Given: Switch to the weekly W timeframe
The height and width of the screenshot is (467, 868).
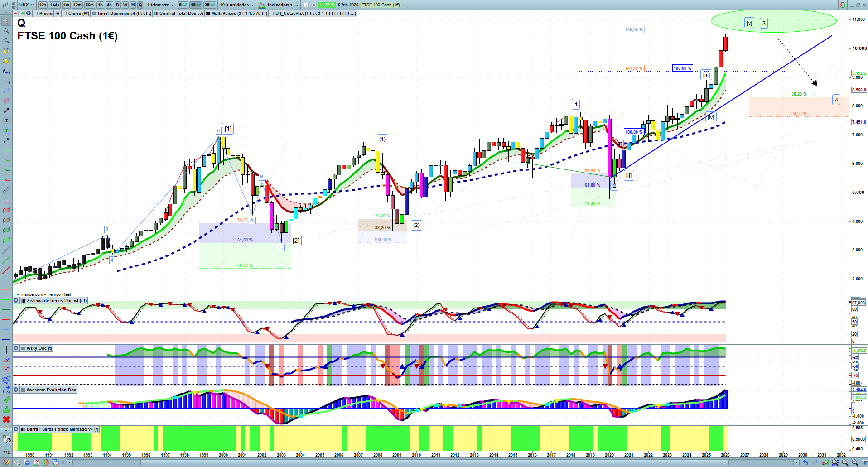Looking at the screenshot, I should (x=125, y=5).
